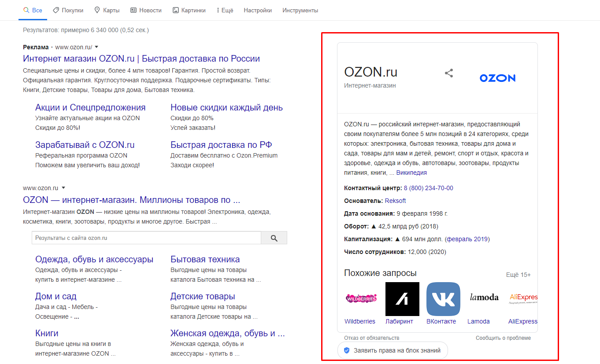Open the ВКонтакте text link
This screenshot has width=600, height=364.
pyautogui.click(x=441, y=321)
